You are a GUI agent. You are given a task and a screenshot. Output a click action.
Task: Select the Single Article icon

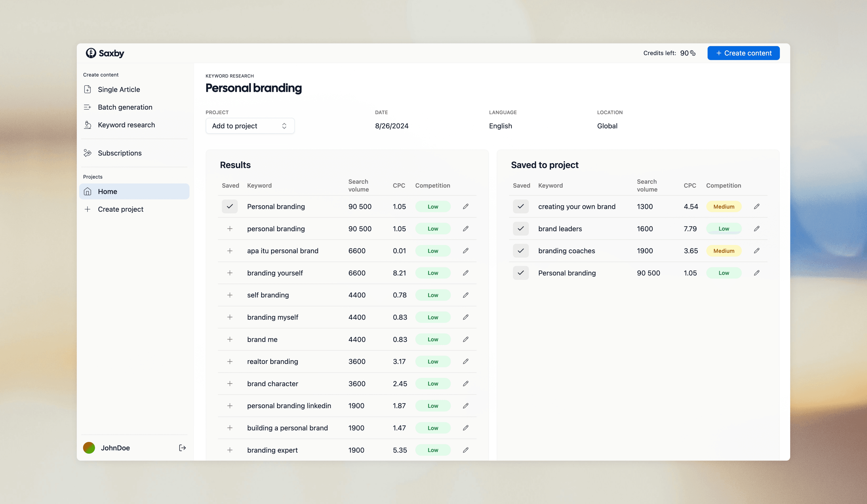[x=88, y=89]
